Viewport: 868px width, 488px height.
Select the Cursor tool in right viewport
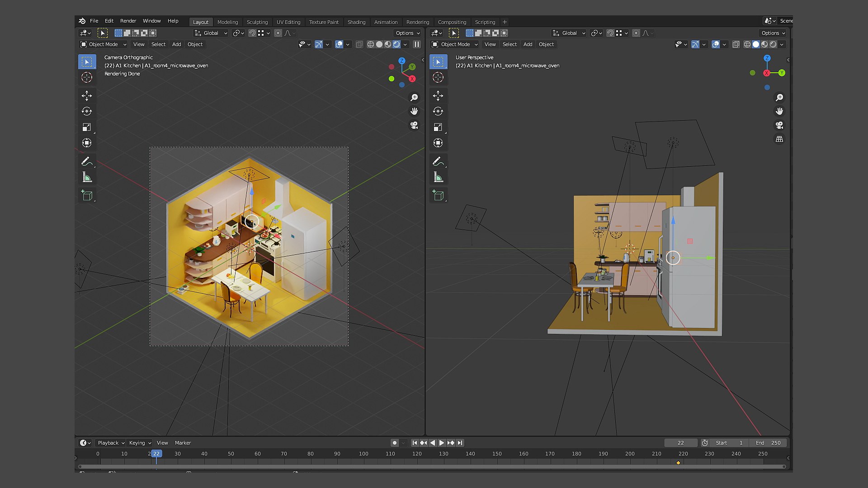tap(438, 77)
